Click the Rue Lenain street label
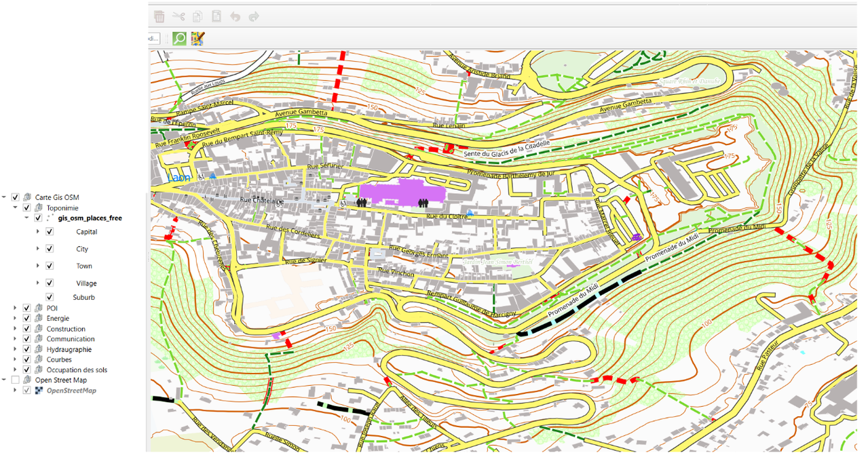This screenshot has height=457, width=868. pos(448,125)
